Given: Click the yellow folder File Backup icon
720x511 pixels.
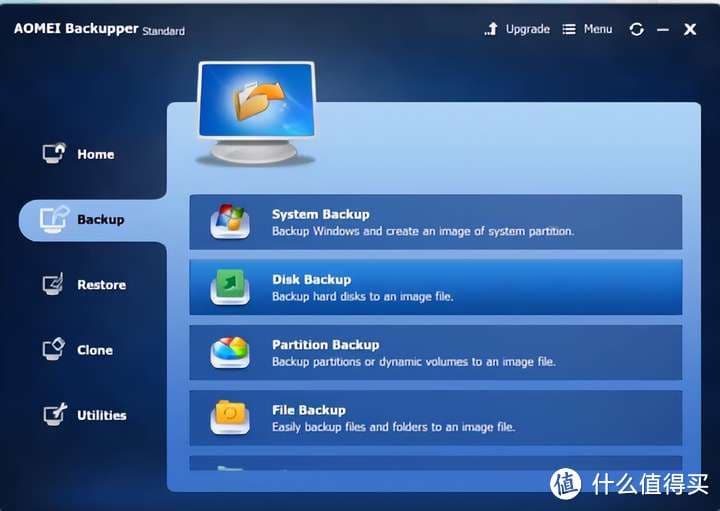Looking at the screenshot, I should 230,417.
